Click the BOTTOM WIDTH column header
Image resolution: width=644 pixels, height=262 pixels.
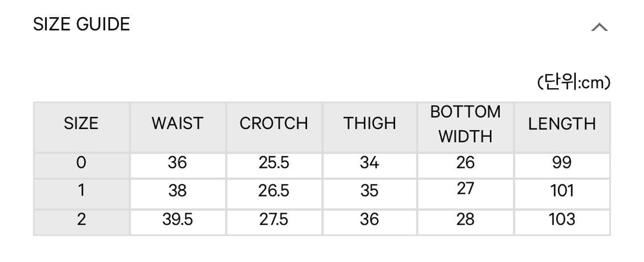465,124
